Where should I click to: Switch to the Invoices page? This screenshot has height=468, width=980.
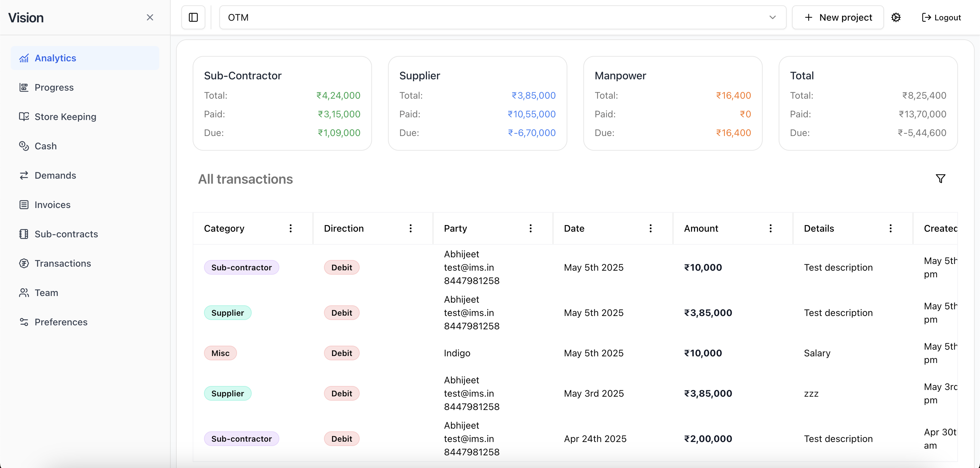(53, 205)
